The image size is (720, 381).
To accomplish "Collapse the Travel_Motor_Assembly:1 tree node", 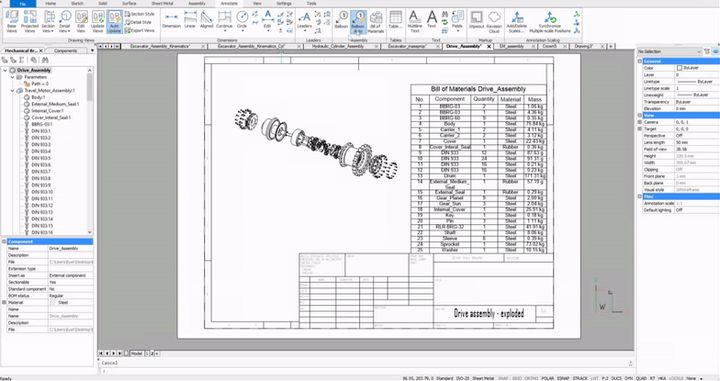I will click(12, 91).
